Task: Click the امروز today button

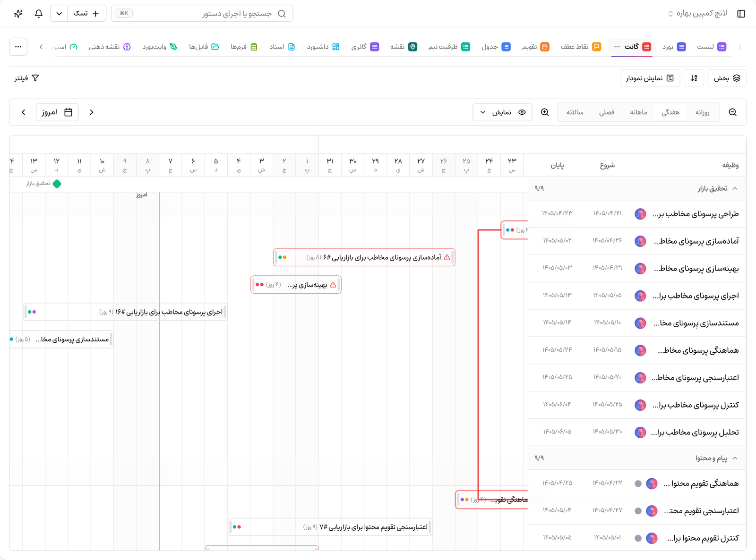Action: click(57, 112)
